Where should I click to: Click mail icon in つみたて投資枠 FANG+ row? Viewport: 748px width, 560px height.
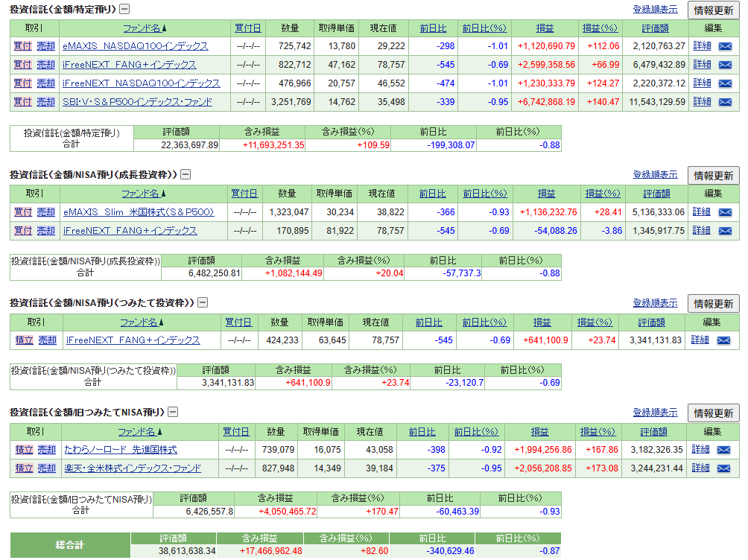[x=723, y=340]
